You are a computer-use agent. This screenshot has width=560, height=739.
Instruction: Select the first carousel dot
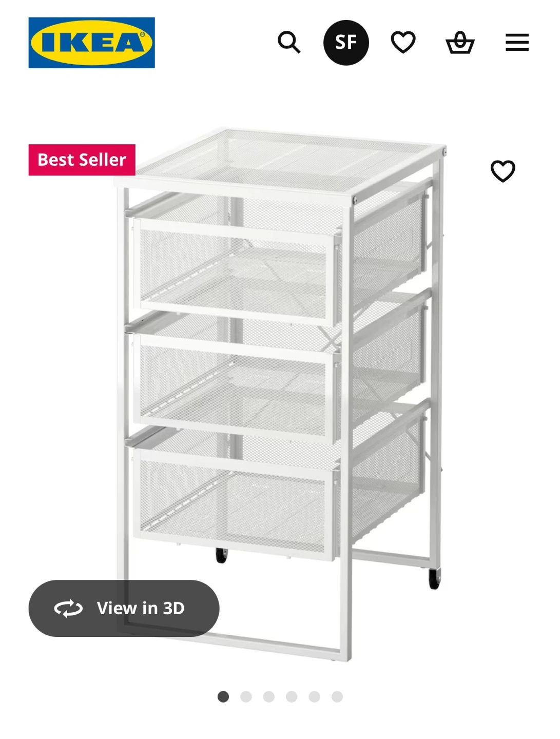pyautogui.click(x=223, y=696)
